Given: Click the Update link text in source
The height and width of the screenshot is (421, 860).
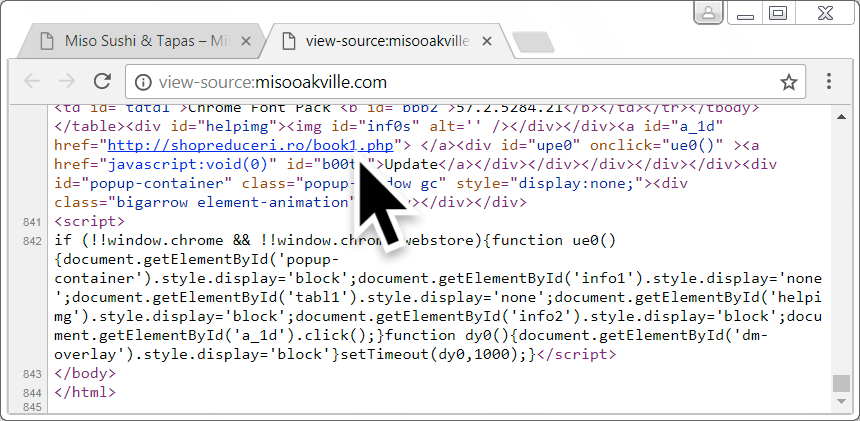Looking at the screenshot, I should pos(411,164).
